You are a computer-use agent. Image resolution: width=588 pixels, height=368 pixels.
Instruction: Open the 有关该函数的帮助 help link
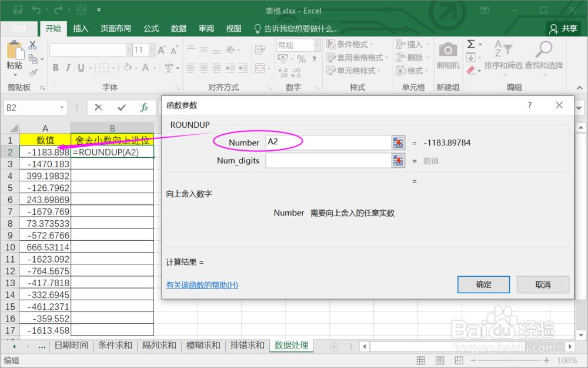pyautogui.click(x=202, y=284)
